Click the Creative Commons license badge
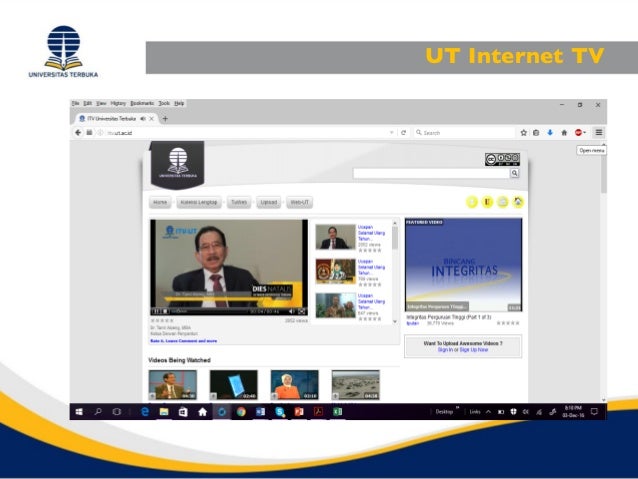Viewport: 638px width, 479px height. [502, 159]
